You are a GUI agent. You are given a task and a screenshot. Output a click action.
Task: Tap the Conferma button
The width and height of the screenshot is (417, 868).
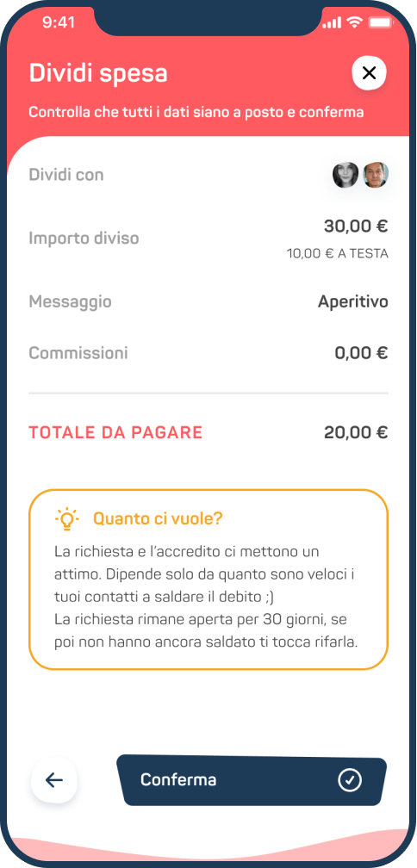[x=252, y=780]
